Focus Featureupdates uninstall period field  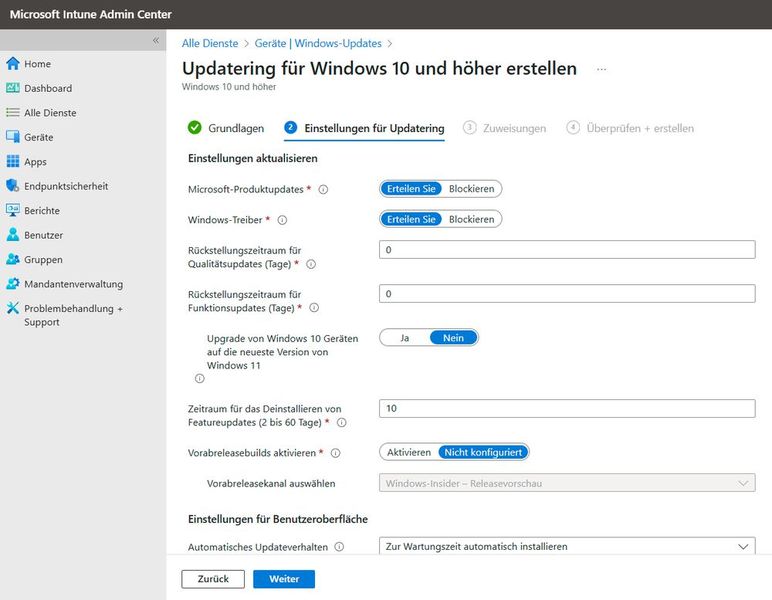point(567,409)
